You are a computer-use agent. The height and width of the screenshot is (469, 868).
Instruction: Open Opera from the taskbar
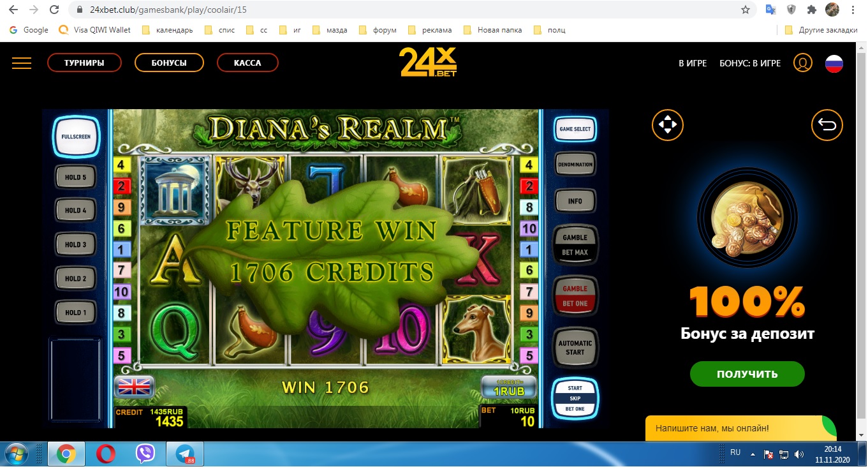click(106, 454)
